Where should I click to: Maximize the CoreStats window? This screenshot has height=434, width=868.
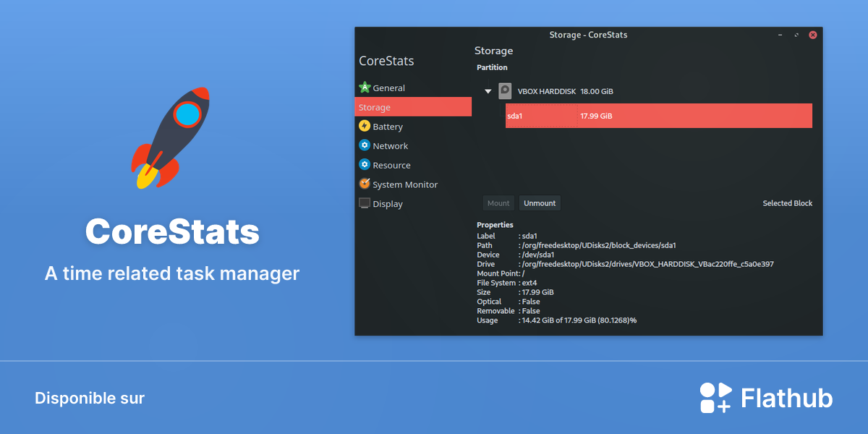796,35
